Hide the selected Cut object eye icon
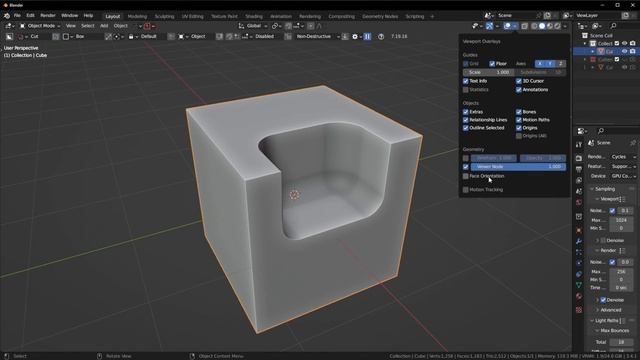Viewport: 640px width, 360px height. [624, 51]
